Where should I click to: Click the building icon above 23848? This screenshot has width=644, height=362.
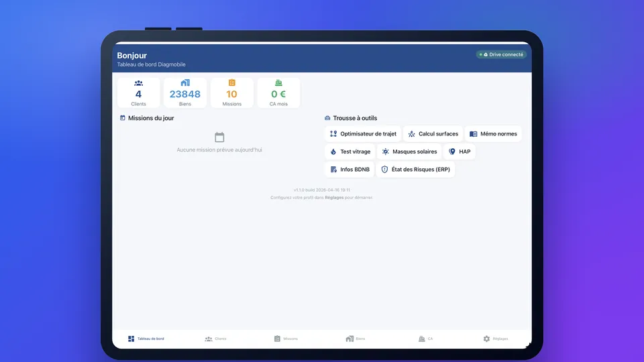[185, 83]
